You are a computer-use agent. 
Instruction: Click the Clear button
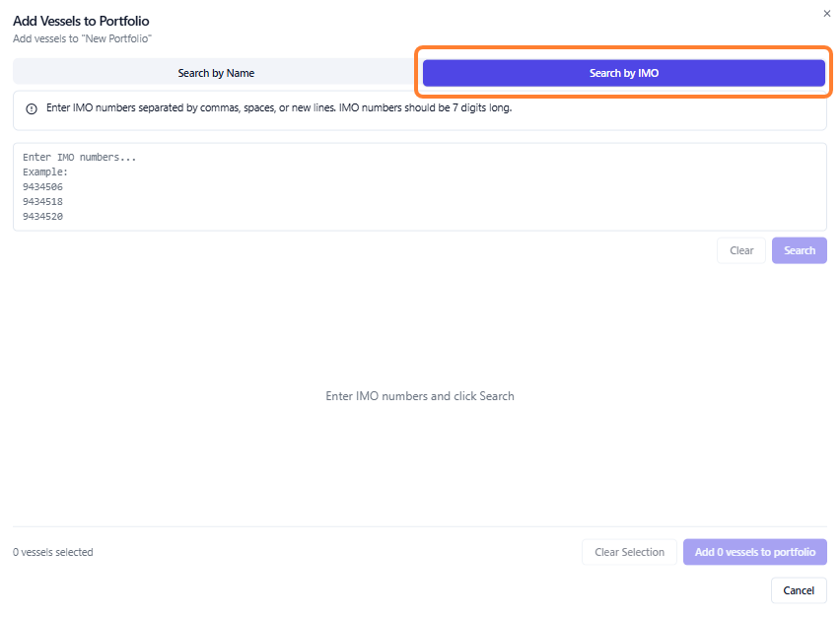click(741, 250)
